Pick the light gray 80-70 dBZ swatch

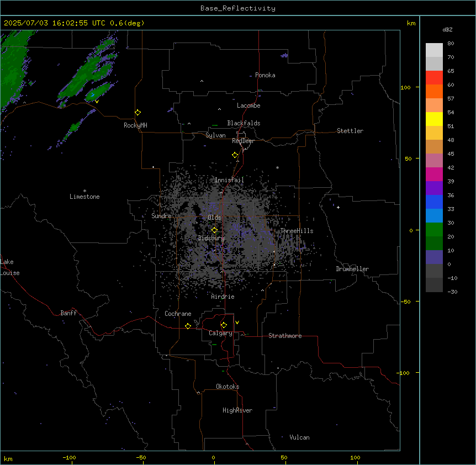click(x=434, y=50)
